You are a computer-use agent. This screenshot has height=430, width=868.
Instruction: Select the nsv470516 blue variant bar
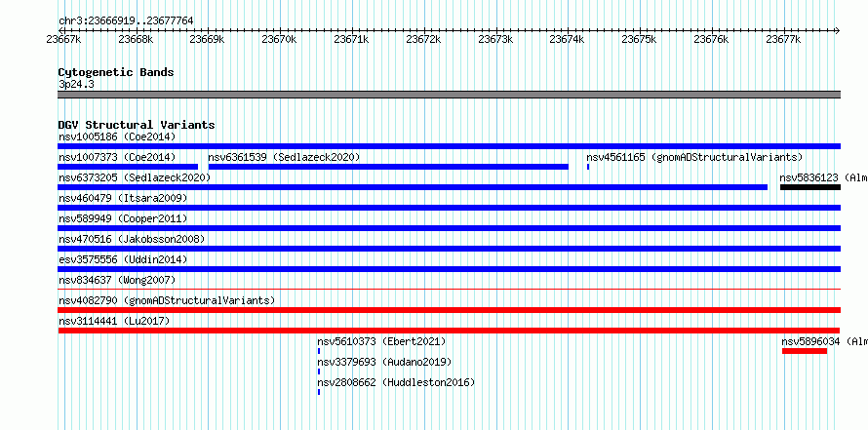click(449, 249)
